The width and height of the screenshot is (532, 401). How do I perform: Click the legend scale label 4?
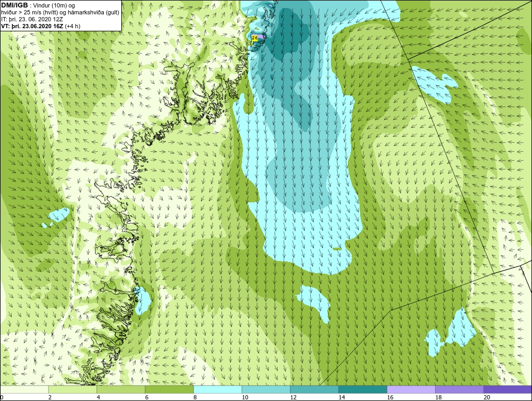[x=98, y=397]
